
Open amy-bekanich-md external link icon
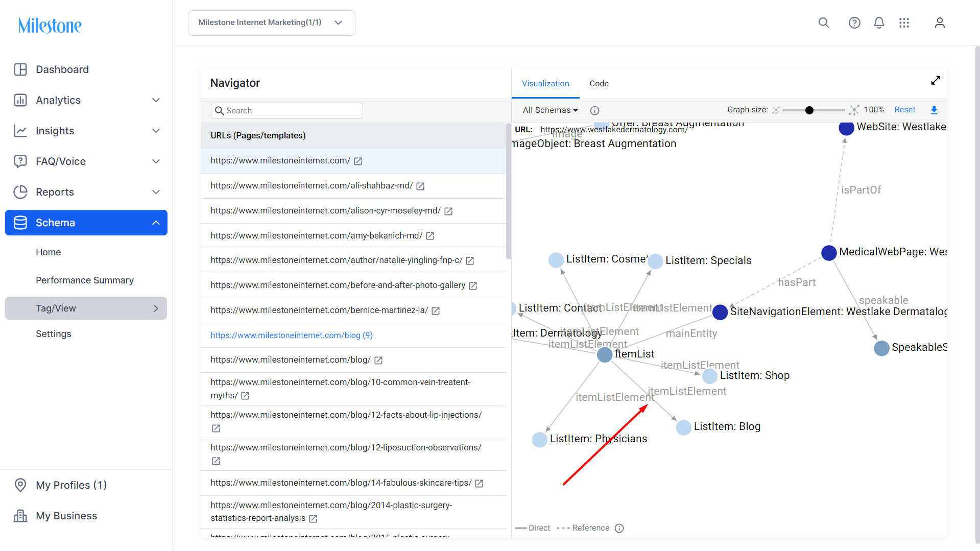click(430, 236)
